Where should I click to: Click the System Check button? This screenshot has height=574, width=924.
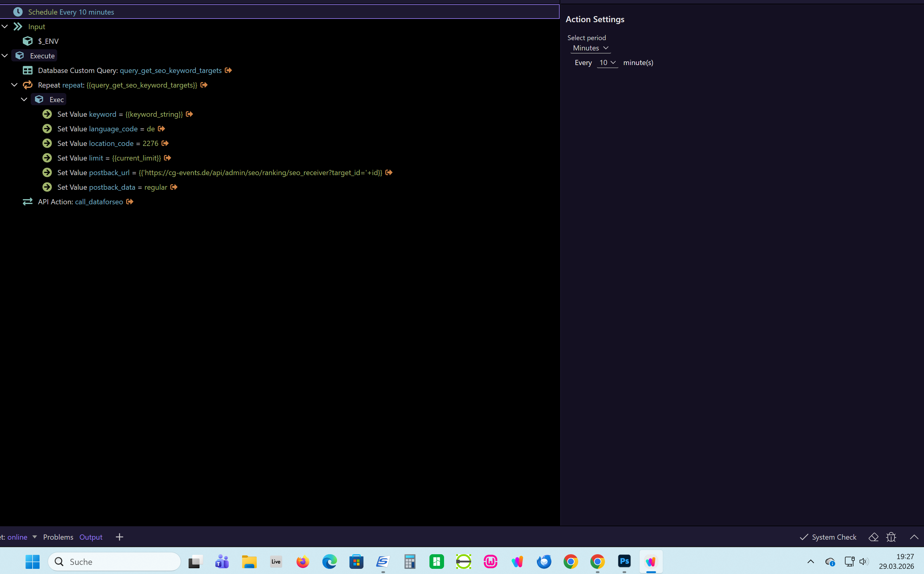pyautogui.click(x=828, y=537)
